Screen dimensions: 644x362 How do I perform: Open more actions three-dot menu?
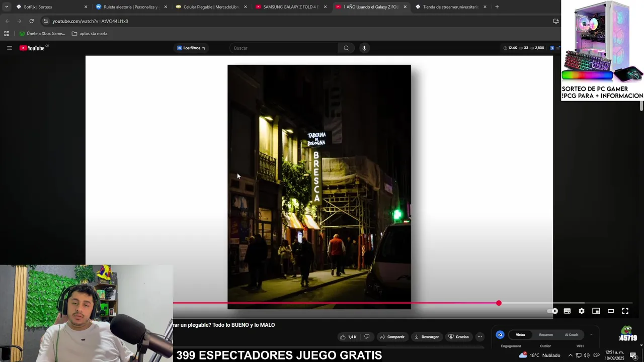pos(479,337)
